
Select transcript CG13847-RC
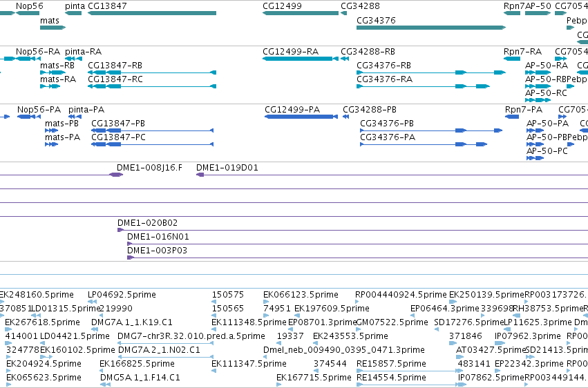click(152, 86)
